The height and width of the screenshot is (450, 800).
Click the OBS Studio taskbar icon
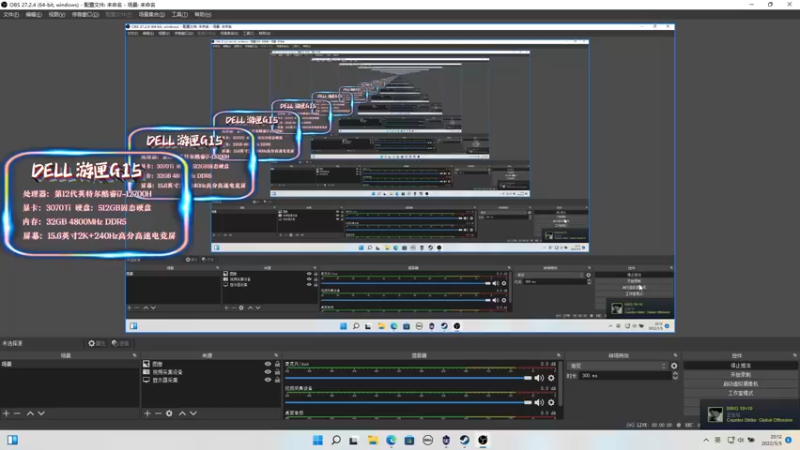(483, 440)
